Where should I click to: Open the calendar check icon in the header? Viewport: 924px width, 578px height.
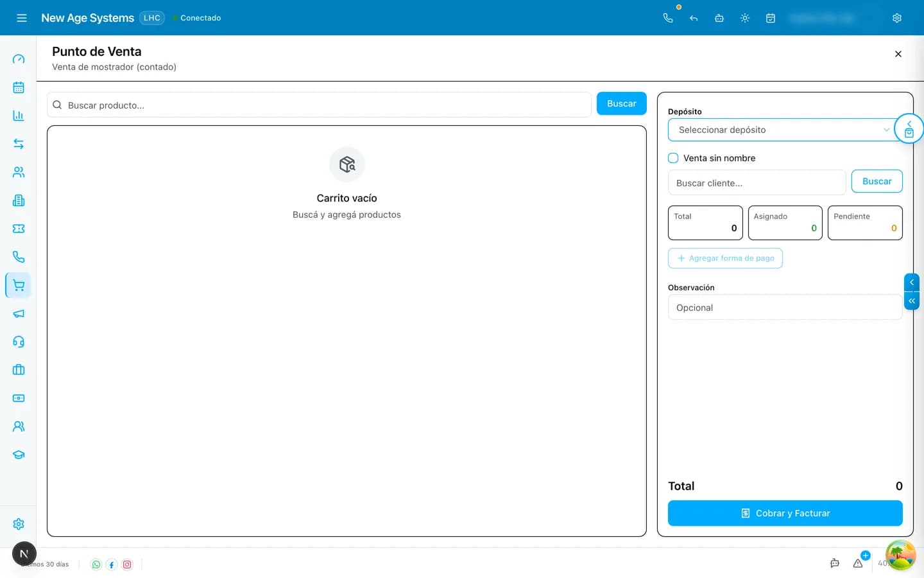(x=771, y=18)
